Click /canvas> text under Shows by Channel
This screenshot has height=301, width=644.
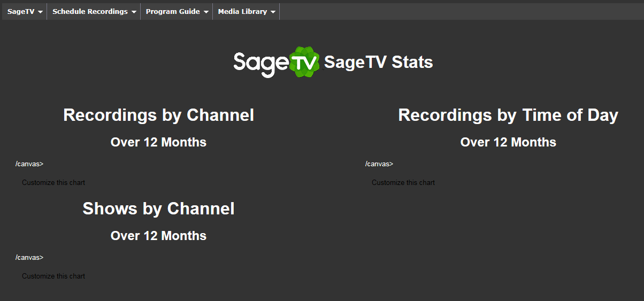(29, 258)
